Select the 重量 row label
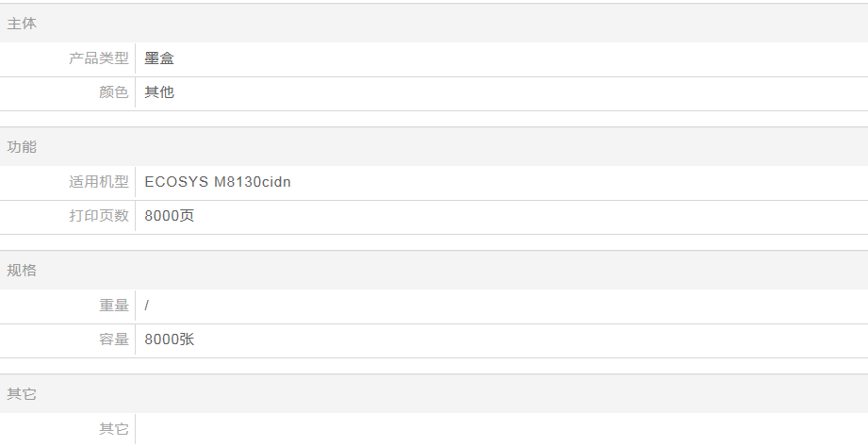The image size is (868, 447). [x=113, y=306]
